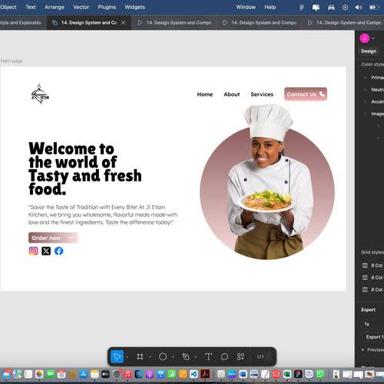Open the Vector menu

(81, 7)
